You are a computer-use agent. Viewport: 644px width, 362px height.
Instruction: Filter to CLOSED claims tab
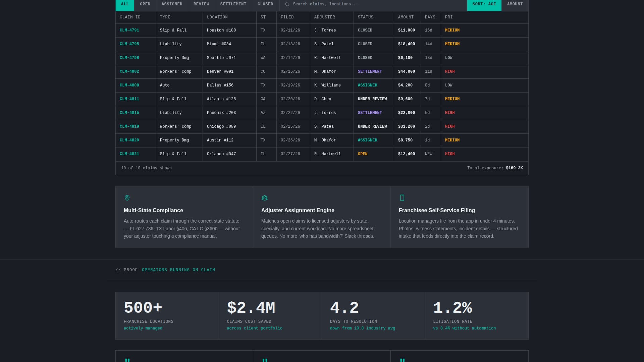click(265, 4)
